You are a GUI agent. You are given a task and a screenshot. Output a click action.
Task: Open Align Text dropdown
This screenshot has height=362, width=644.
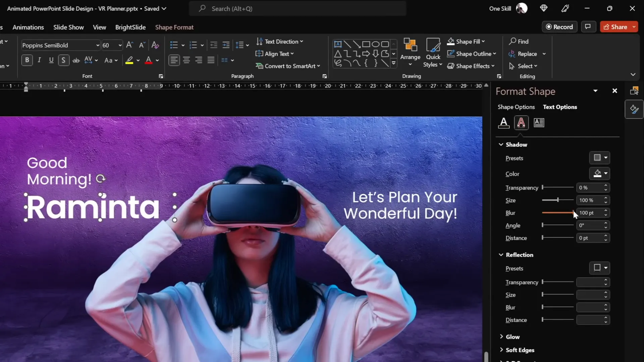(275, 54)
